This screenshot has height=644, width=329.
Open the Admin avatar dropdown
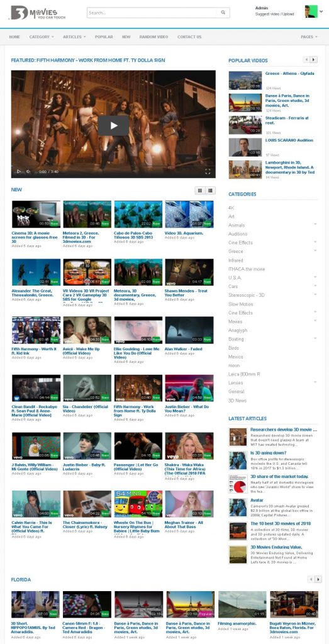point(314,11)
